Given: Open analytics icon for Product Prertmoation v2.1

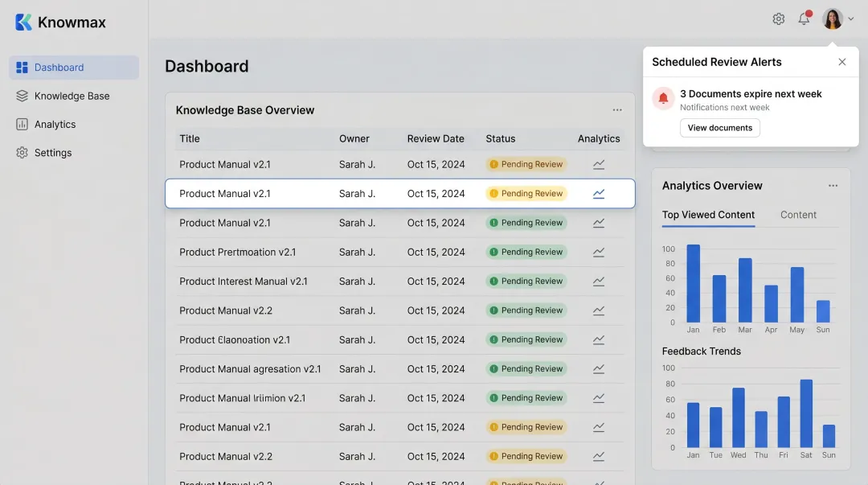Looking at the screenshot, I should pos(599,253).
